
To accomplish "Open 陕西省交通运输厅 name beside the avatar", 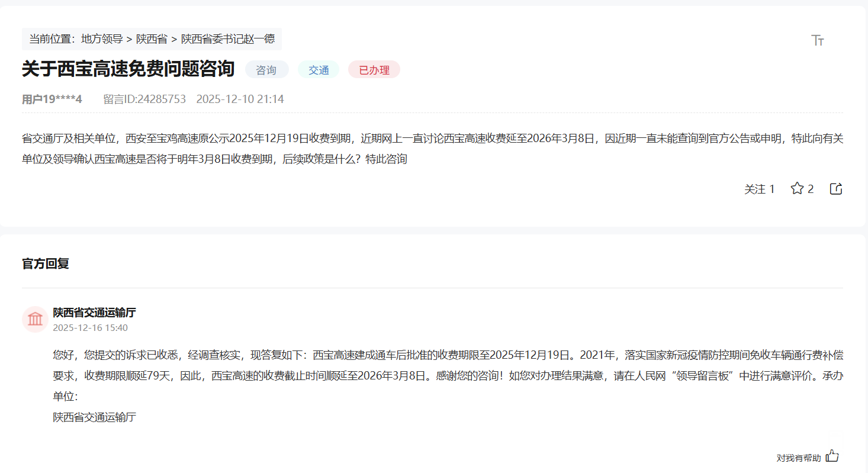I will (x=95, y=313).
